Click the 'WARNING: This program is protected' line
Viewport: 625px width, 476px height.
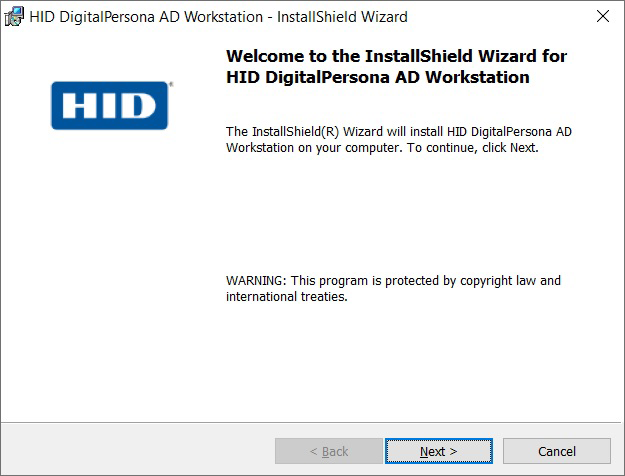[x=393, y=281]
